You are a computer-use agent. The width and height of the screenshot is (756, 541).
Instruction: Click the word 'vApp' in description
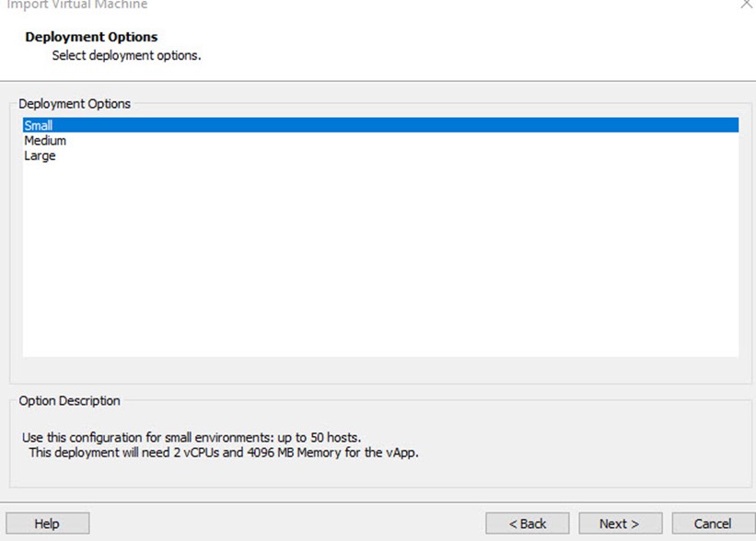coord(401,453)
